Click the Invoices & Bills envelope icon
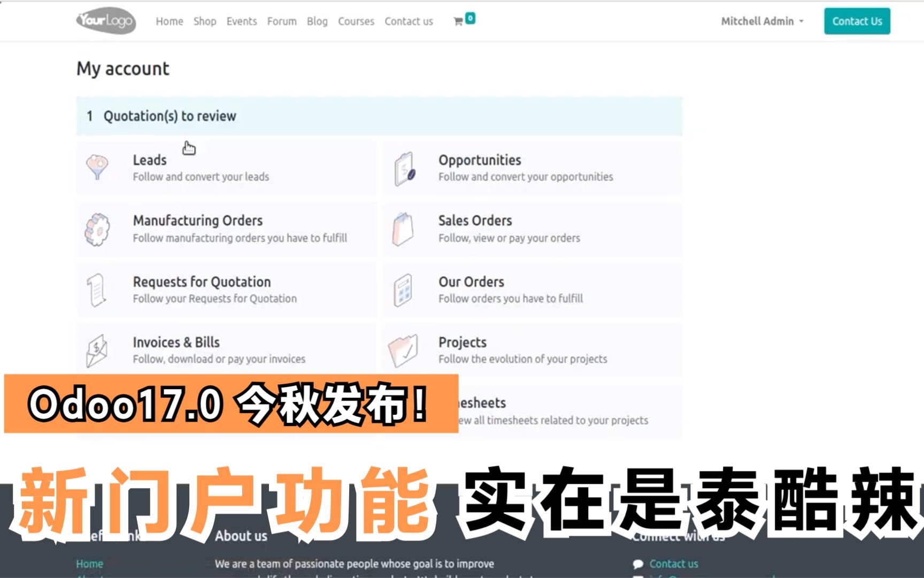The image size is (924, 578). click(x=97, y=351)
